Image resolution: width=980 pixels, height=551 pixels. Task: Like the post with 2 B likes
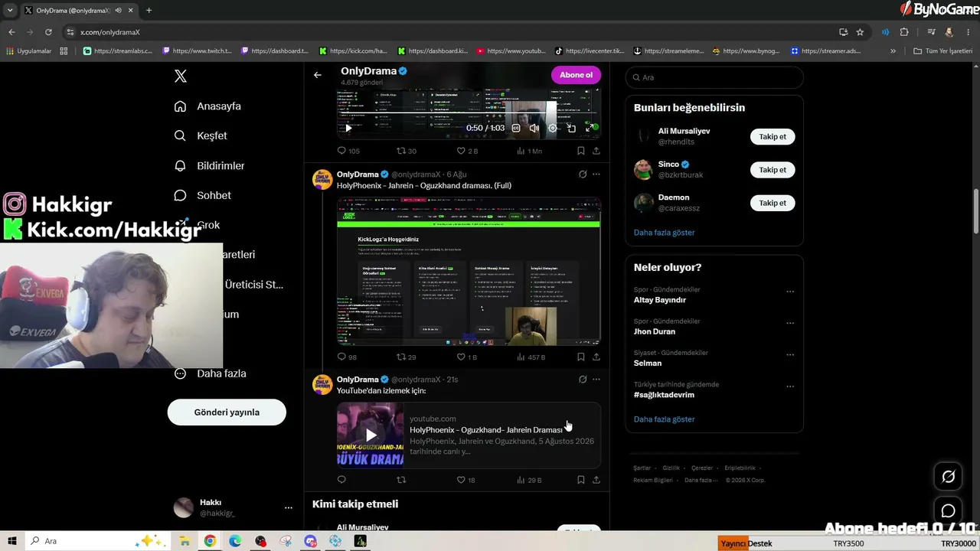[467, 151]
